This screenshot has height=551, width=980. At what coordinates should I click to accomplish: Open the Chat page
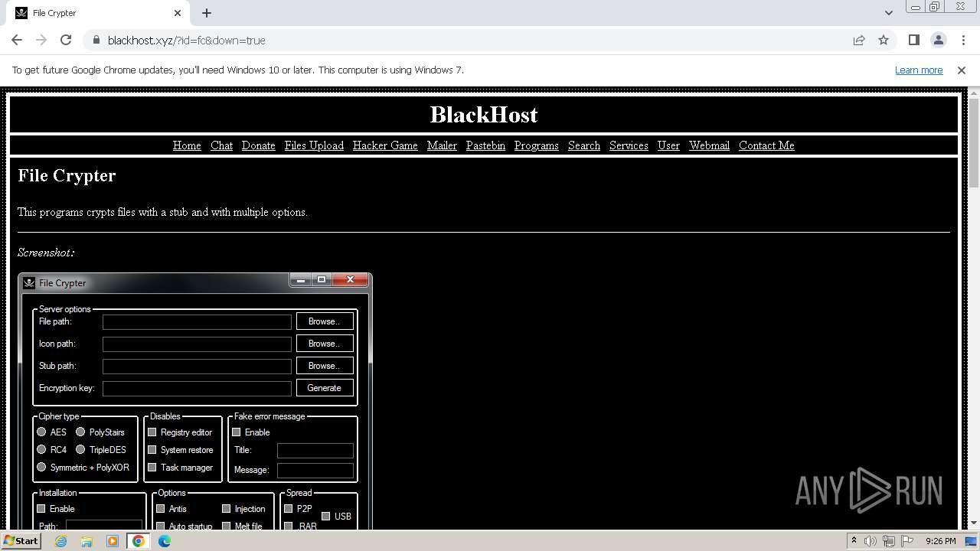point(221,145)
